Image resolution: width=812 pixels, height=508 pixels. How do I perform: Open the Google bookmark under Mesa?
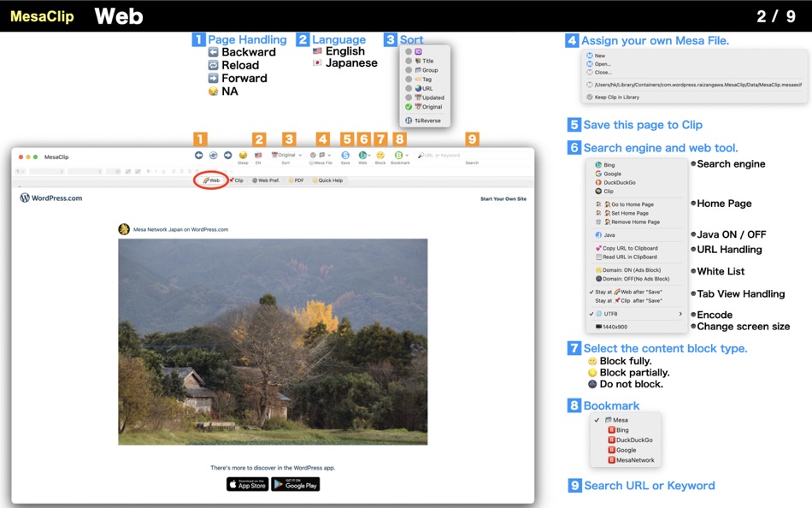coord(622,450)
